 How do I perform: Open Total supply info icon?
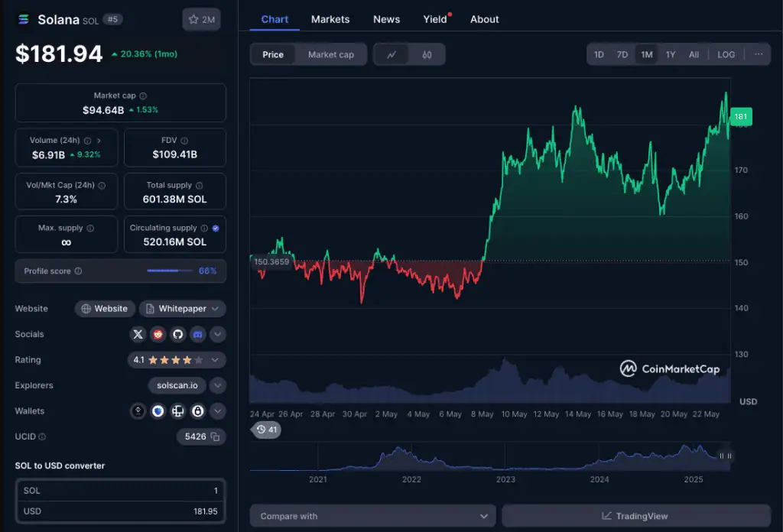[x=200, y=186]
